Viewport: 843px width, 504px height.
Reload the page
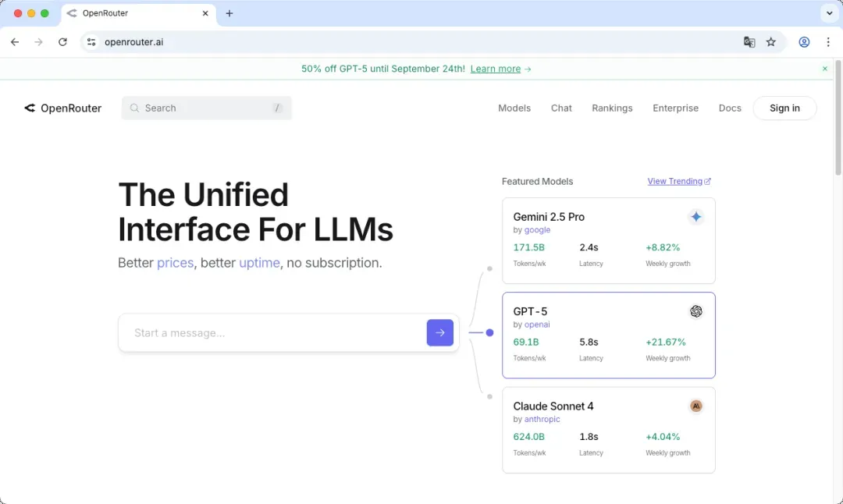point(62,42)
